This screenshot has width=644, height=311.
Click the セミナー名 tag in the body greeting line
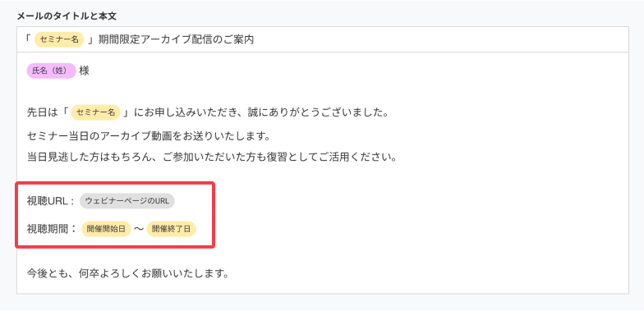pyautogui.click(x=95, y=112)
